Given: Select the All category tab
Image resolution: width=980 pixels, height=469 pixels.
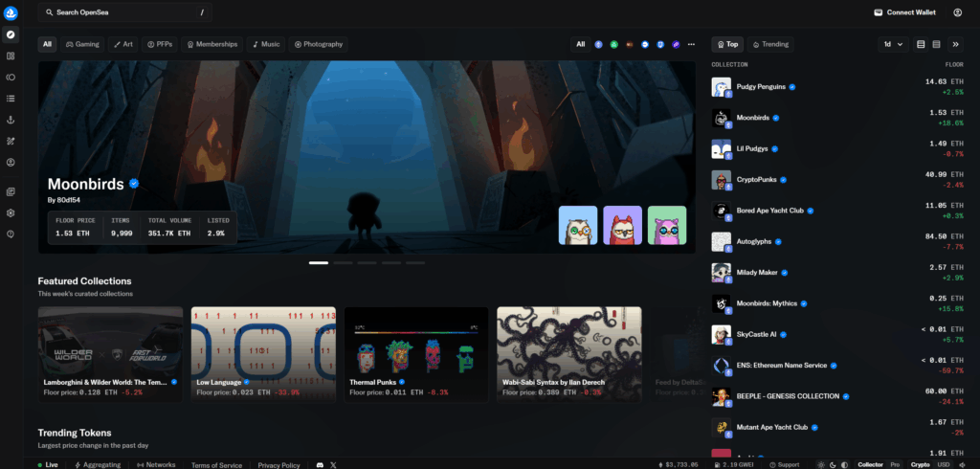Looking at the screenshot, I should pyautogui.click(x=48, y=44).
